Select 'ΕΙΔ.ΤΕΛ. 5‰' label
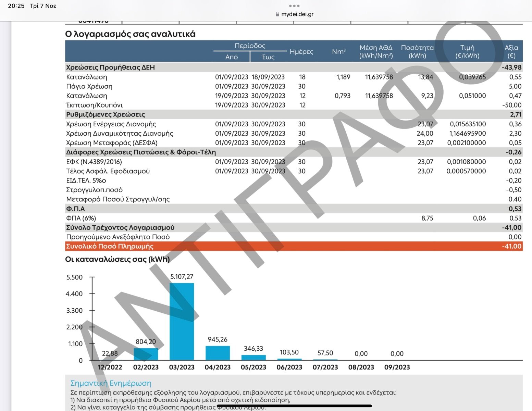 coord(86,180)
